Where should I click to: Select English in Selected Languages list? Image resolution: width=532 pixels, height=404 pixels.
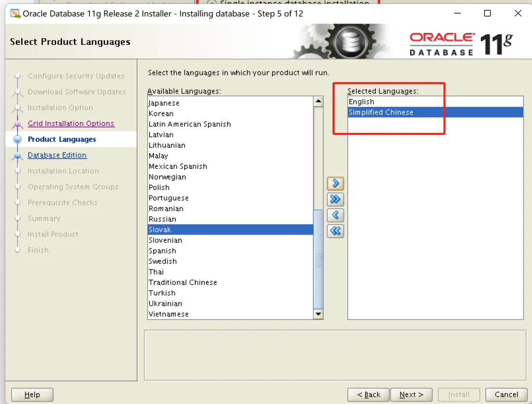pos(435,102)
